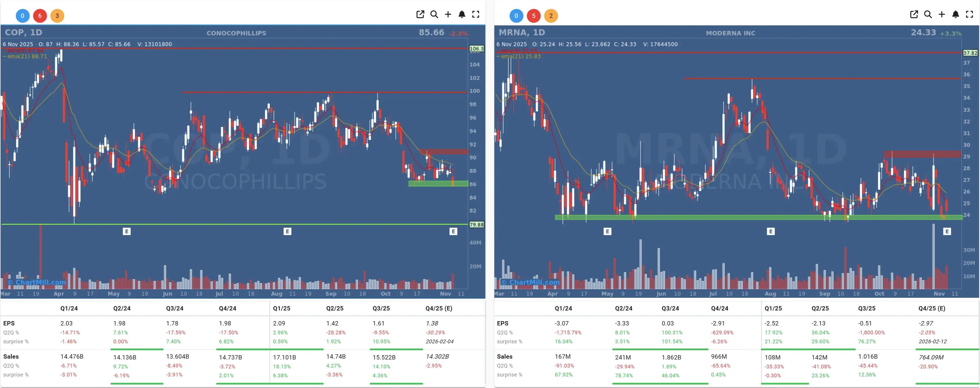Set a price alert on the COP chart
Screen dimensions: 980x388
462,14
